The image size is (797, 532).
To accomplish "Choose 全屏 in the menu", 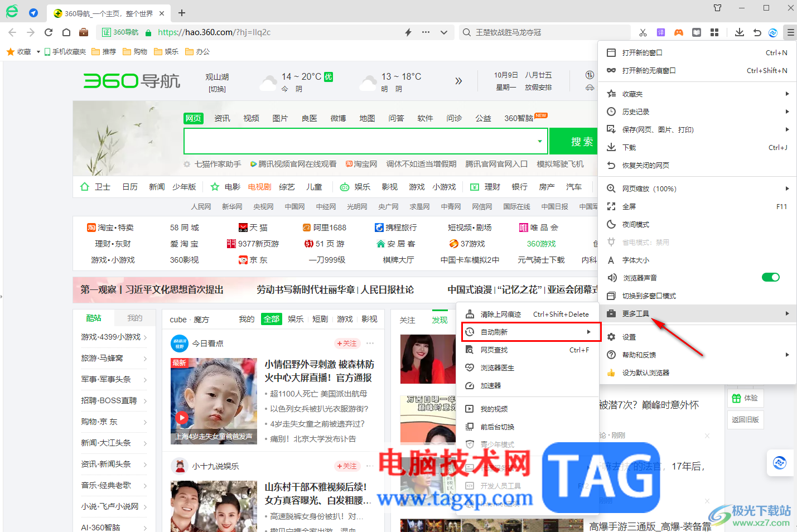I will click(697, 206).
